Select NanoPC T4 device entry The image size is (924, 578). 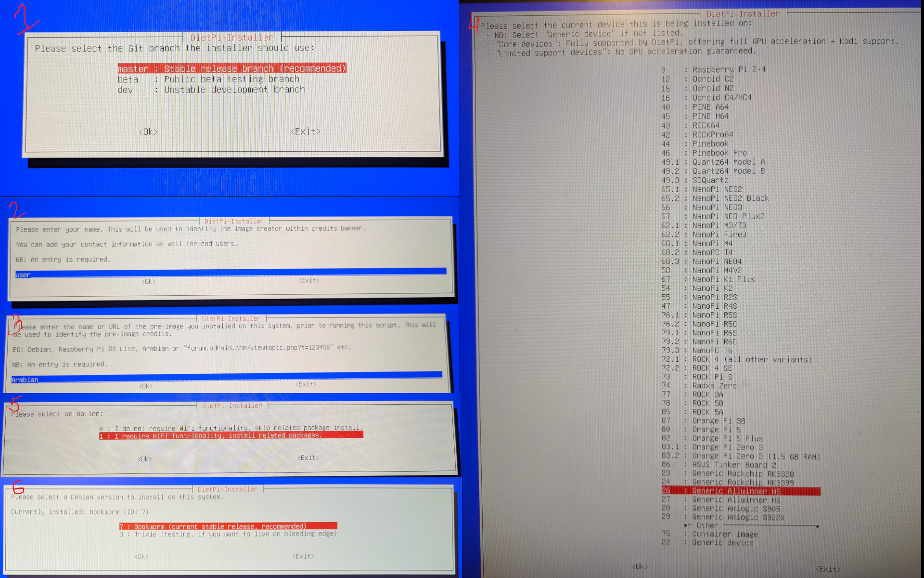tap(697, 252)
